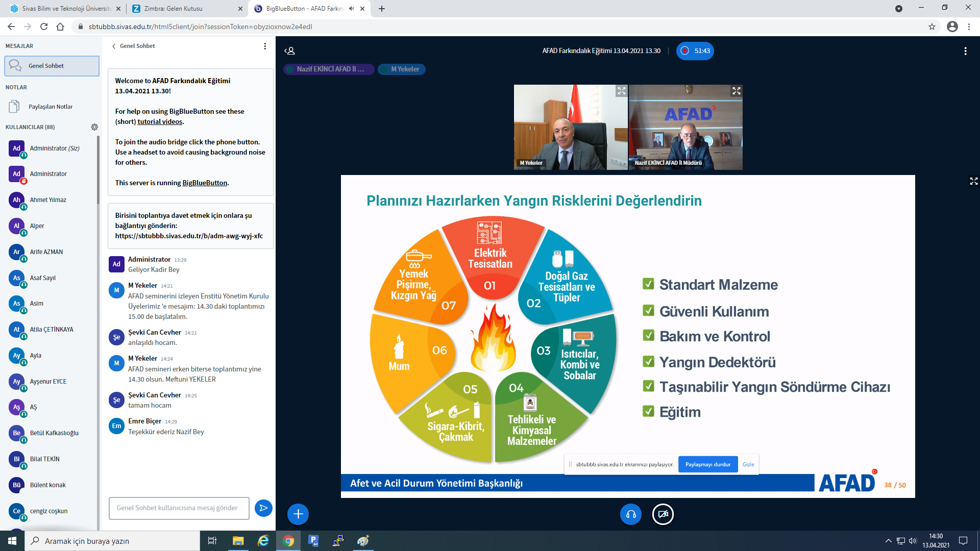The width and height of the screenshot is (980, 551).
Task: Open Chrome profile icon
Action: [x=952, y=27]
